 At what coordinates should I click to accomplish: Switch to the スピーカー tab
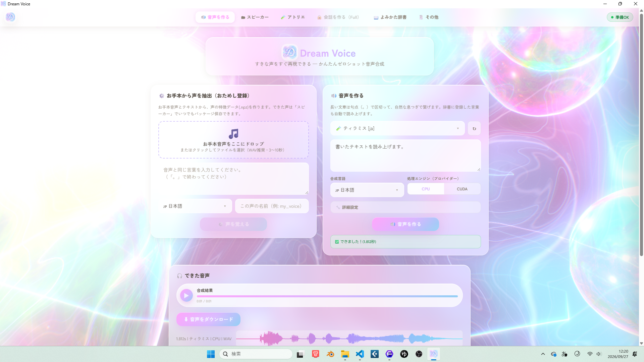point(255,17)
